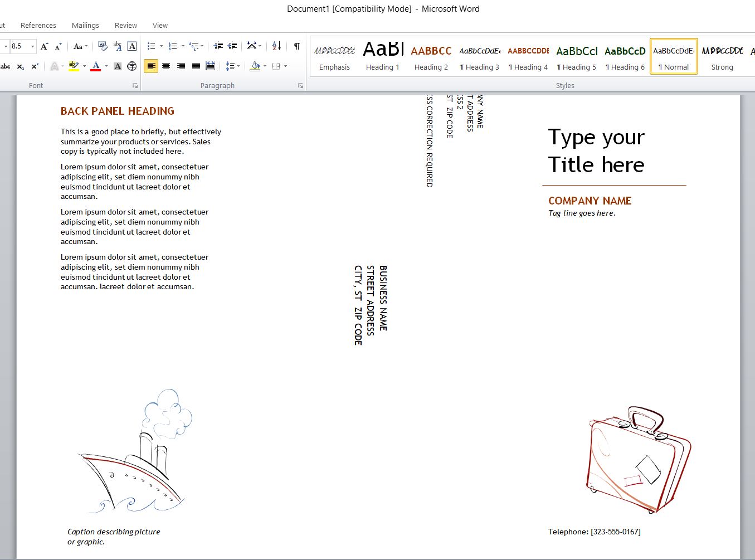
Task: Switch to the Review ribbon tab
Action: 125,25
